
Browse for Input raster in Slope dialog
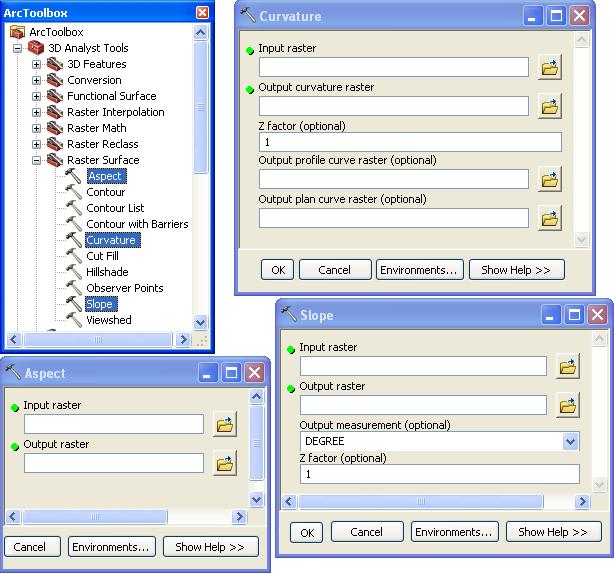568,366
